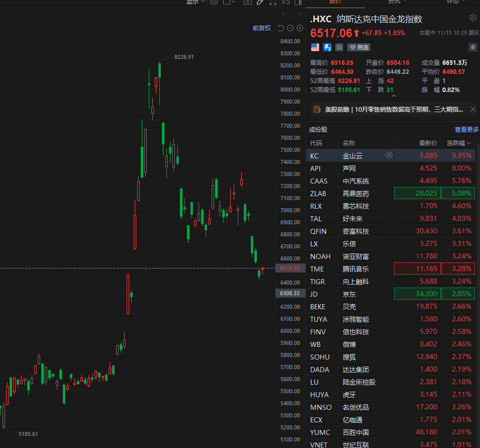Select the KC 金山云 row
The width and height of the screenshot is (480, 448).
pos(391,155)
